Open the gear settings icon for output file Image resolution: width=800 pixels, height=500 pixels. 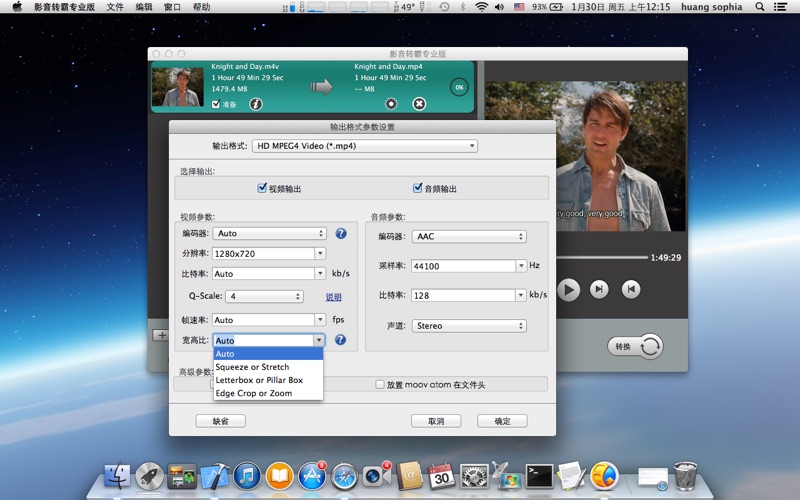pos(391,104)
